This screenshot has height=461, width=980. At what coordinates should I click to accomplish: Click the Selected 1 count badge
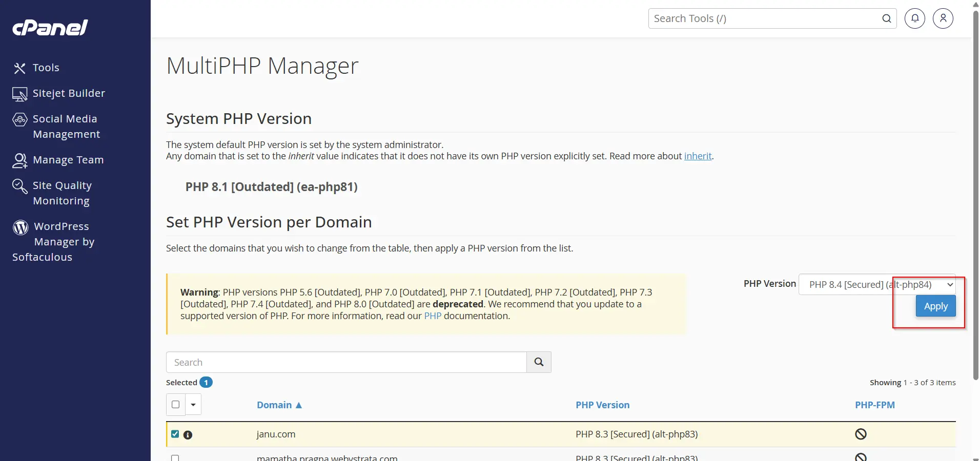coord(206,383)
